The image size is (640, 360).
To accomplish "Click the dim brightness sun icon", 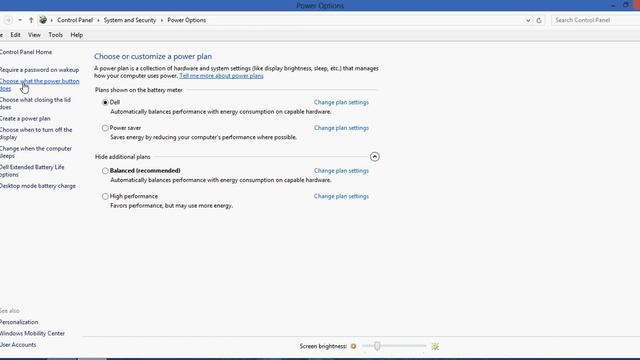I will tap(353, 346).
